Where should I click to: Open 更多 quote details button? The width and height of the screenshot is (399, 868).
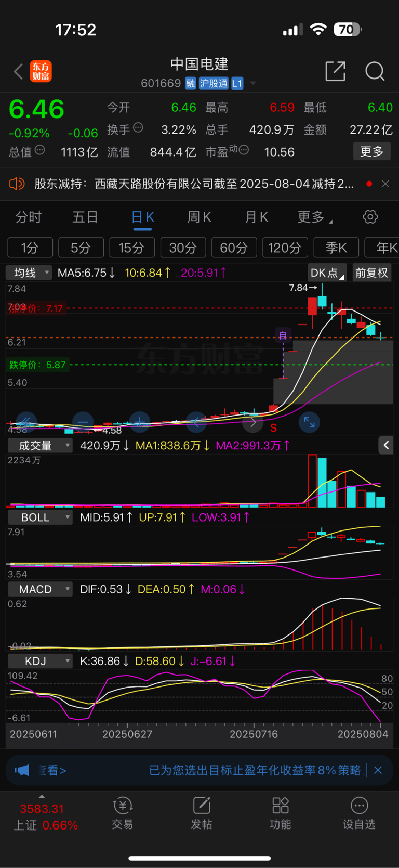372,151
